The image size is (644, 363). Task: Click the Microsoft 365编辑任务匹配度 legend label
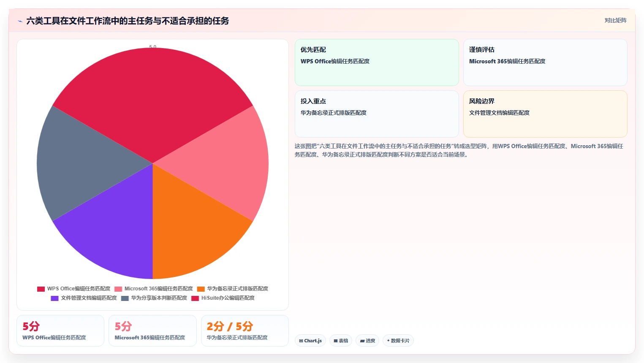(x=158, y=289)
